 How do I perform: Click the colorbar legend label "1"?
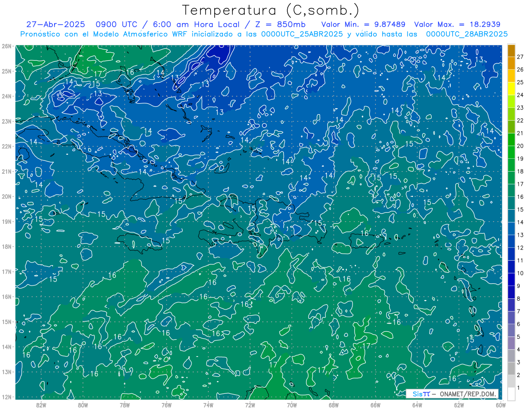(519, 388)
